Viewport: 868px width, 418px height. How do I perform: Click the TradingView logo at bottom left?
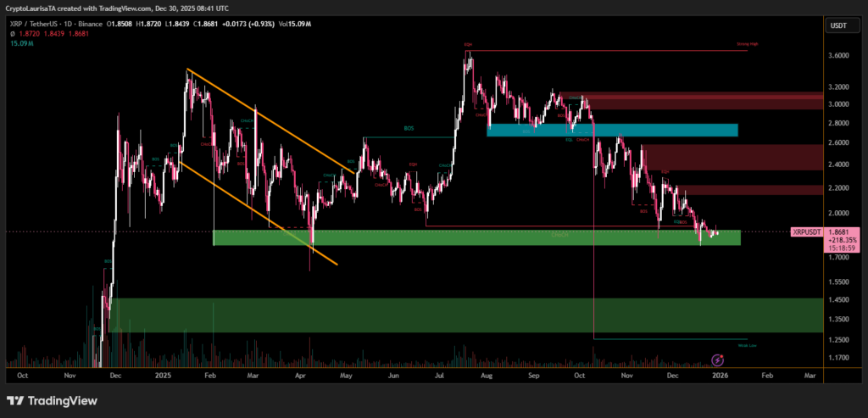[x=51, y=400]
